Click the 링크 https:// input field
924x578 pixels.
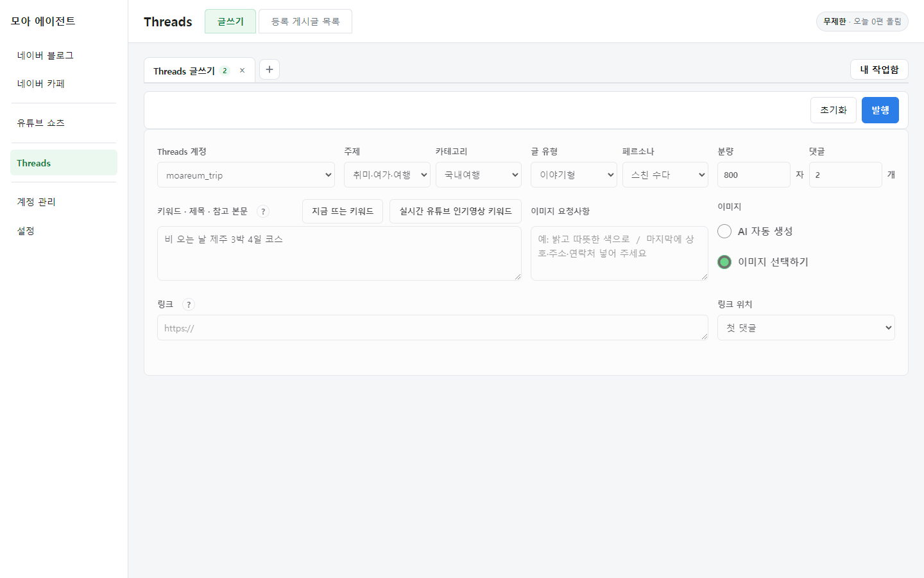(432, 328)
